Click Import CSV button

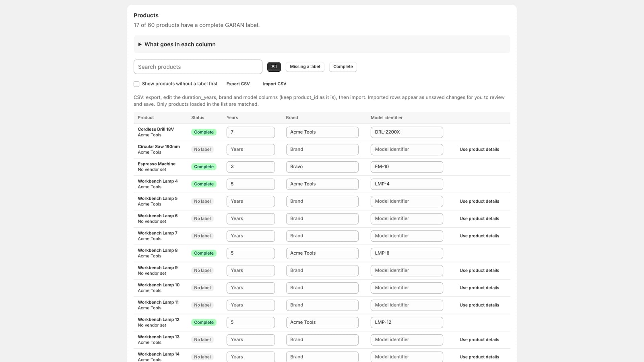coord(275,84)
